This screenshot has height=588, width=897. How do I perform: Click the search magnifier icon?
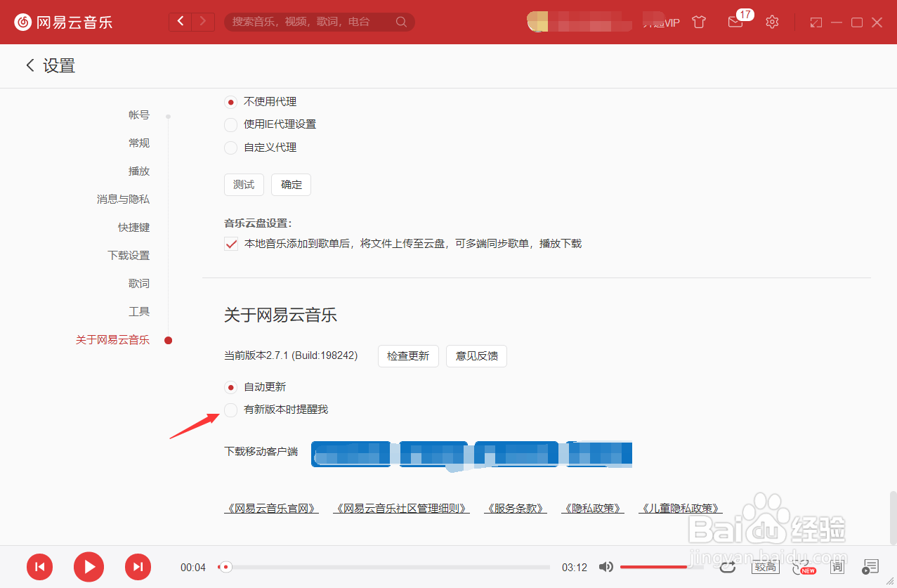tap(401, 22)
